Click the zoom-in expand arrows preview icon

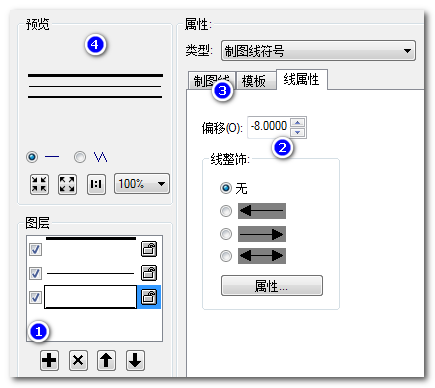67,184
